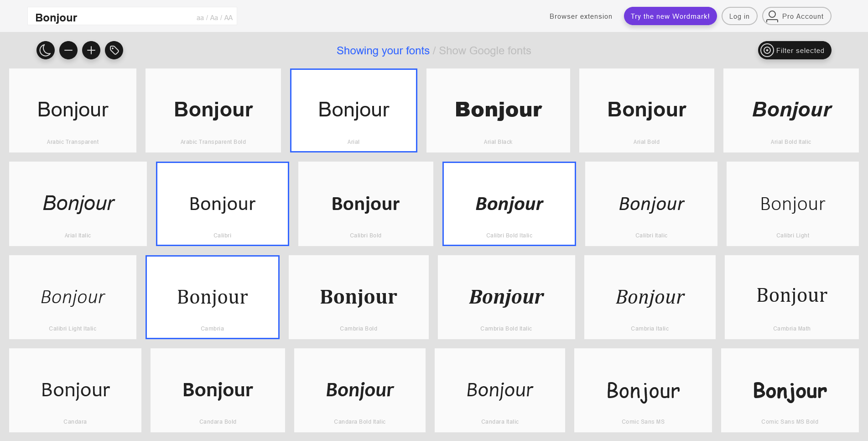Deselect the Arial font card
Viewport: 868px width, 441px height.
353,110
